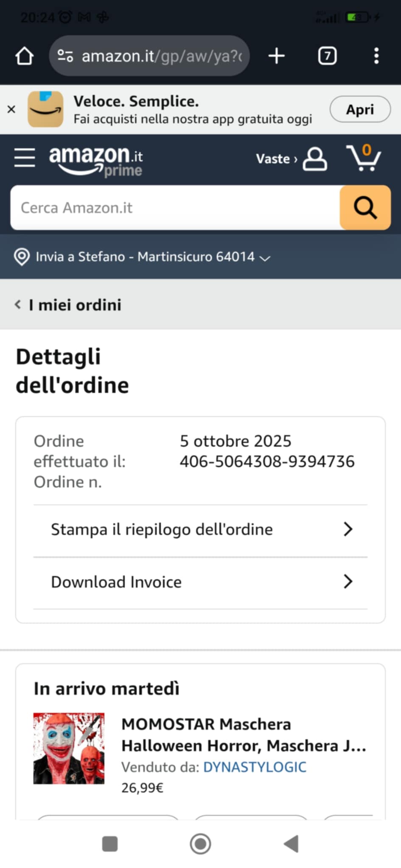The height and width of the screenshot is (868, 401).
Task: Tap the price 26,99€
Action: click(x=142, y=788)
